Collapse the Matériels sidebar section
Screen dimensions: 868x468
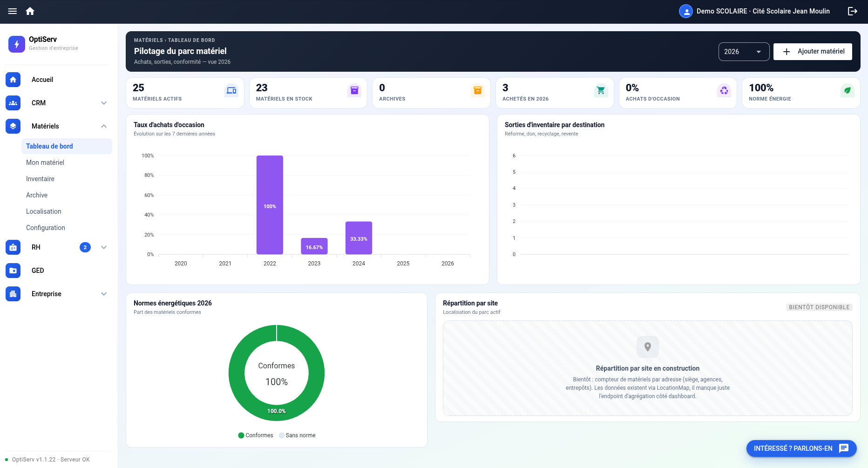[104, 126]
